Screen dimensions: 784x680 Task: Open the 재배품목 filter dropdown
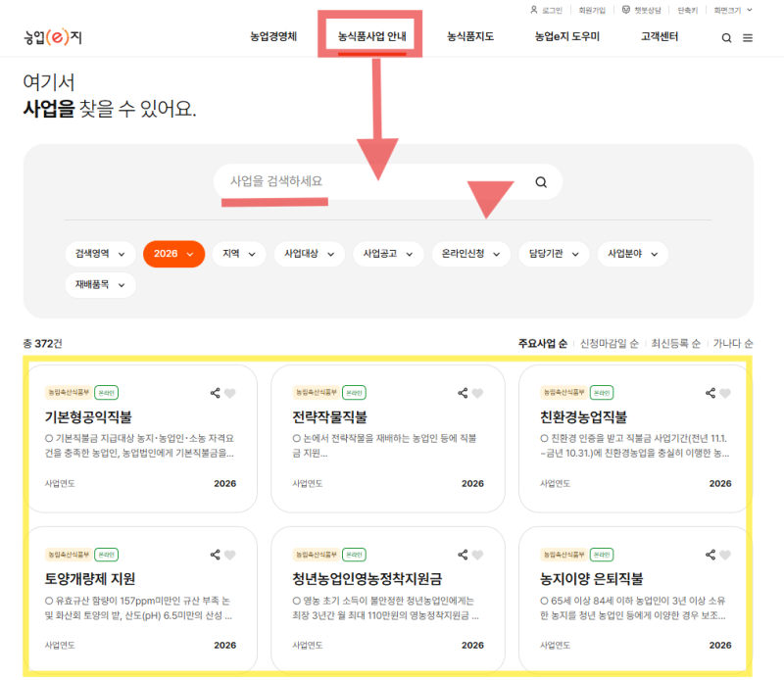tap(100, 285)
